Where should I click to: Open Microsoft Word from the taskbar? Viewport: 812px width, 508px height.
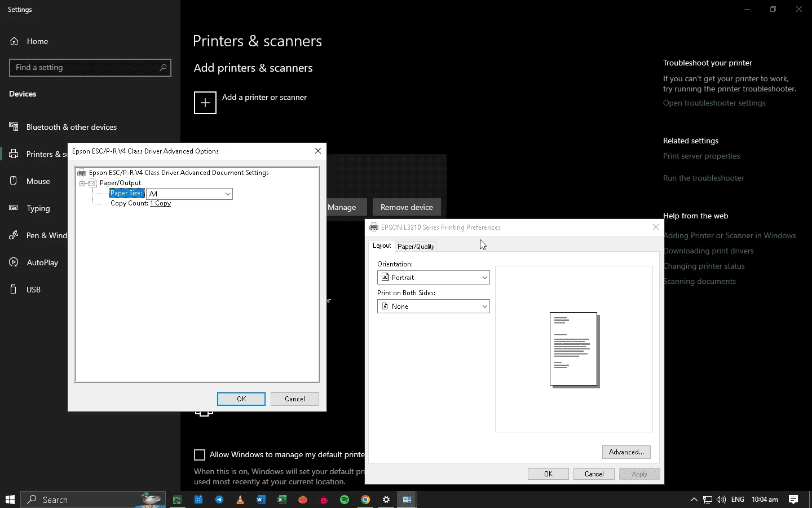[x=261, y=500]
